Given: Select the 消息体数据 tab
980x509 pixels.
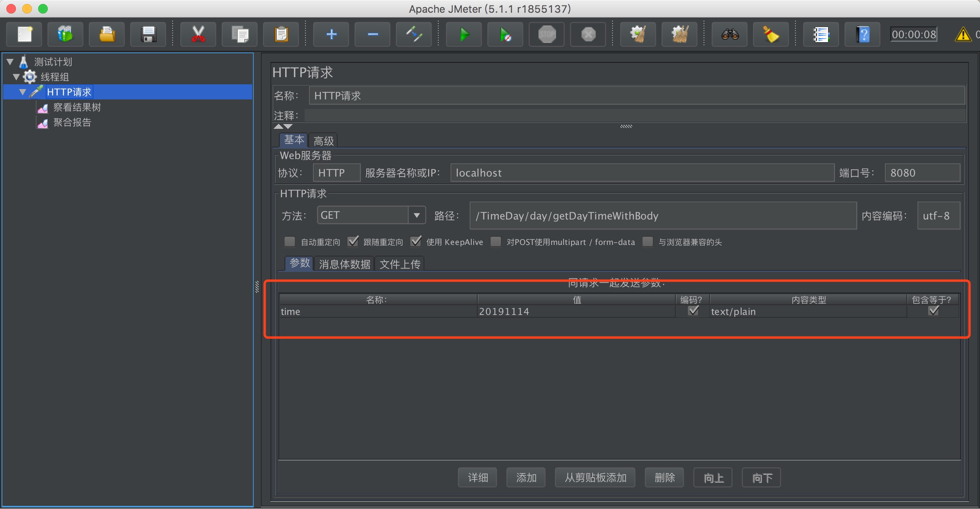Looking at the screenshot, I should coord(344,264).
